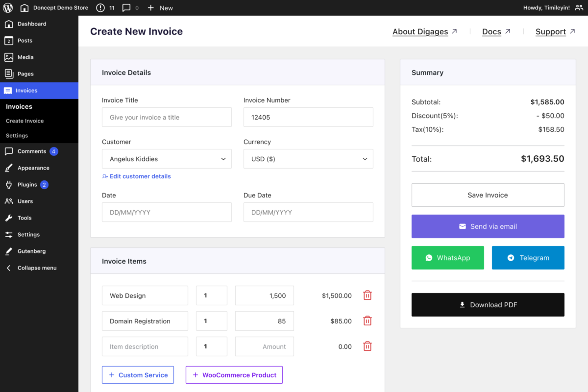Viewport: 588px width, 392px height.
Task: Send the invoice via email
Action: (488, 226)
